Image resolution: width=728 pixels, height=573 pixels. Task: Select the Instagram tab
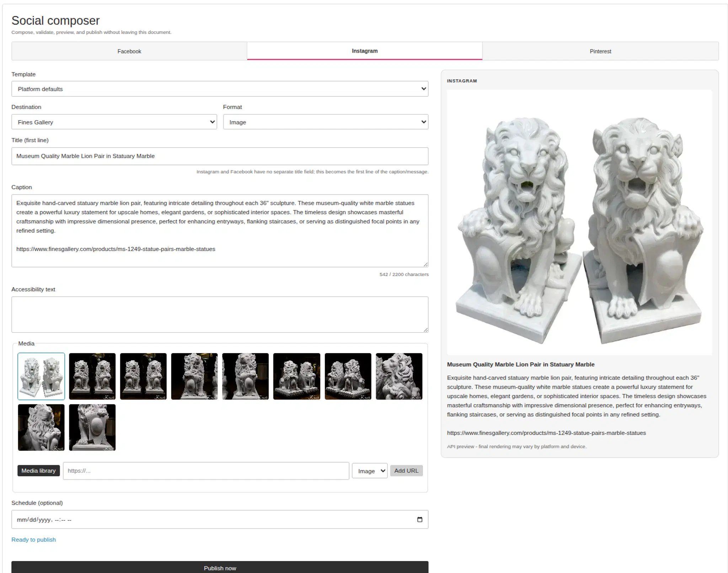coord(365,51)
